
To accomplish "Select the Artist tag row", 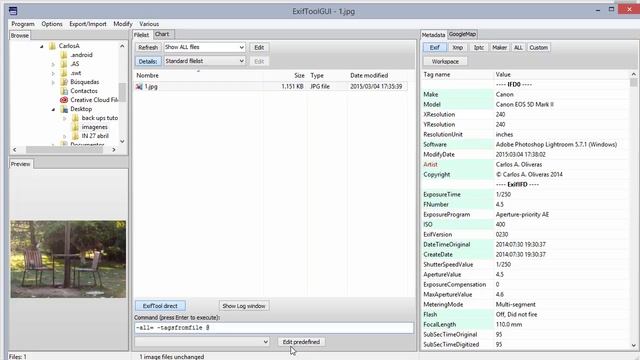I will pos(526,164).
